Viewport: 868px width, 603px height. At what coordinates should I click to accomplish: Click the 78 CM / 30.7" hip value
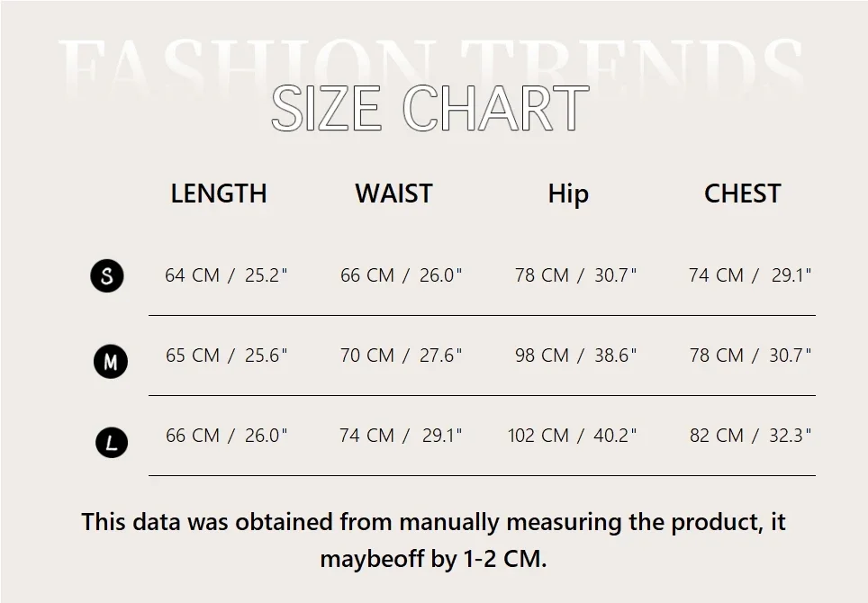point(575,275)
